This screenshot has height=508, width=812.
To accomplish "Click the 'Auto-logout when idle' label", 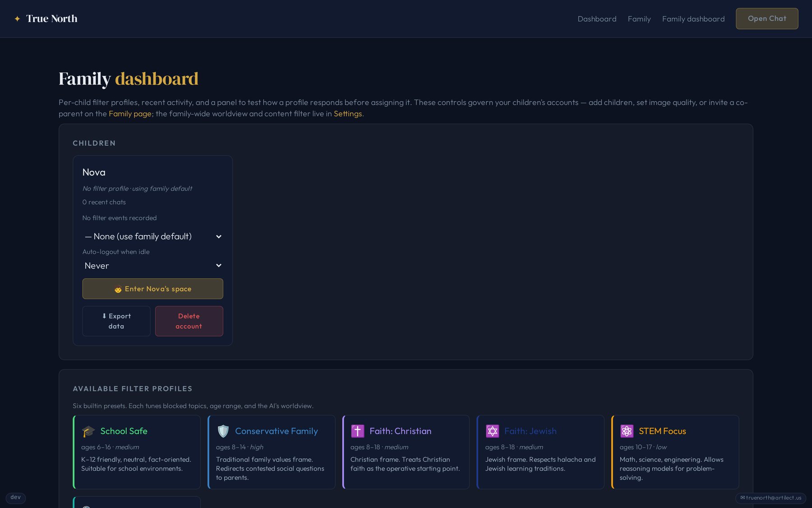I will coord(116,252).
